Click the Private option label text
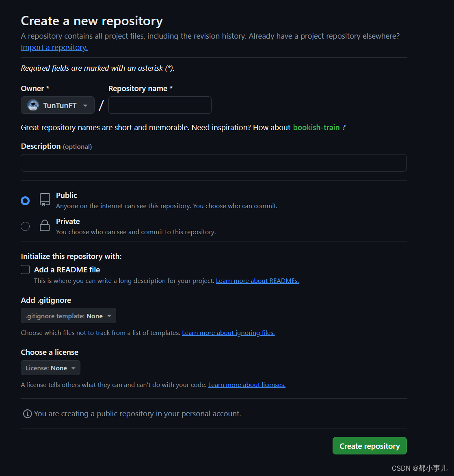This screenshot has width=454, height=476. (68, 222)
